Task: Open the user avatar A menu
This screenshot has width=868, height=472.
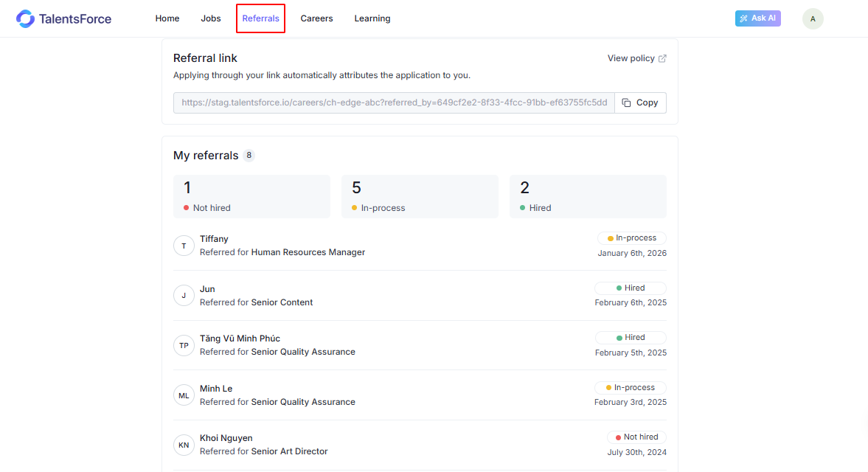Action: tap(813, 18)
